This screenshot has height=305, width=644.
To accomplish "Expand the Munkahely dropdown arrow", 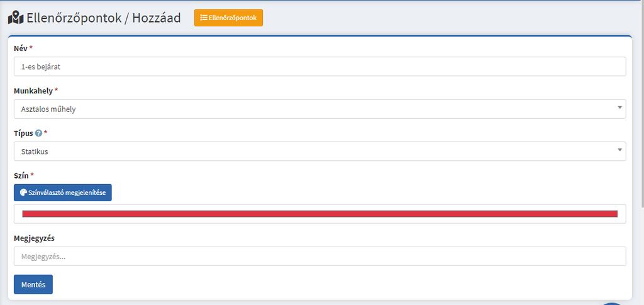I will pos(619,108).
